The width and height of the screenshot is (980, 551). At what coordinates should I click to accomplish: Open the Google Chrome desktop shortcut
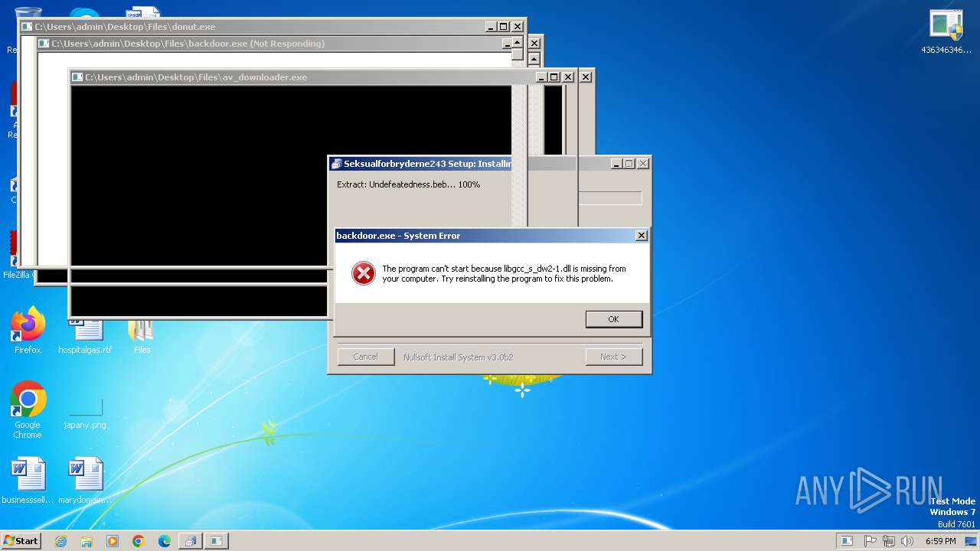28,409
